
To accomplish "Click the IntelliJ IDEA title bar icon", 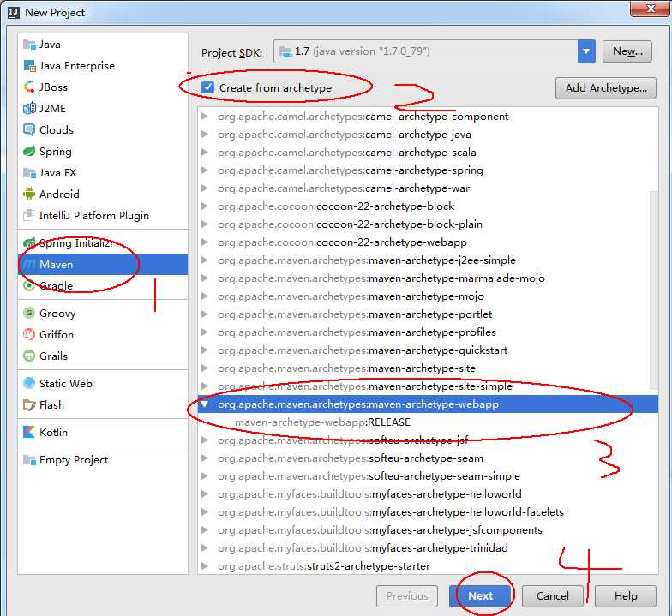I will [14, 13].
